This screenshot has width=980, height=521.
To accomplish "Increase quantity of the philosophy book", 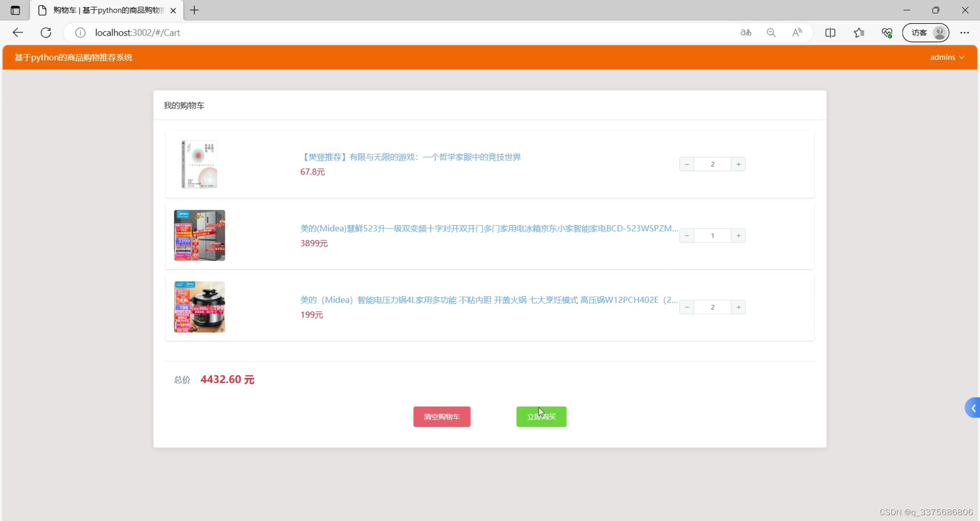I will [738, 164].
